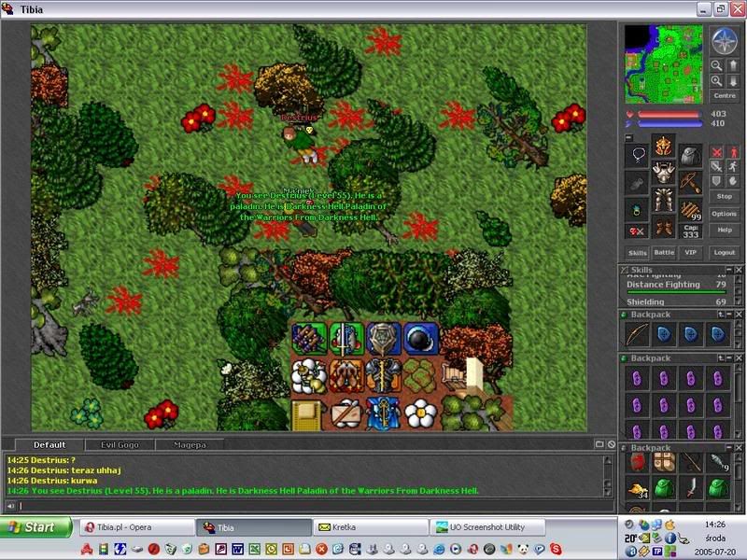Click the helmet equipment slot
The height and width of the screenshot is (560, 747).
663,147
